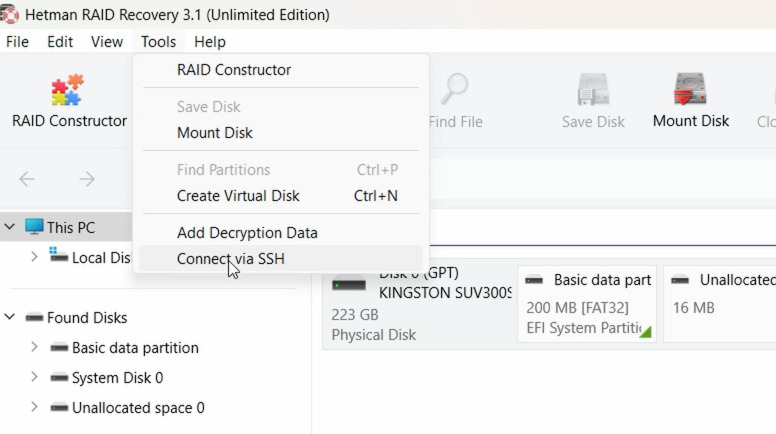Select Add Decryption Data menu entry
Image resolution: width=776 pixels, height=434 pixels.
click(x=280, y=233)
